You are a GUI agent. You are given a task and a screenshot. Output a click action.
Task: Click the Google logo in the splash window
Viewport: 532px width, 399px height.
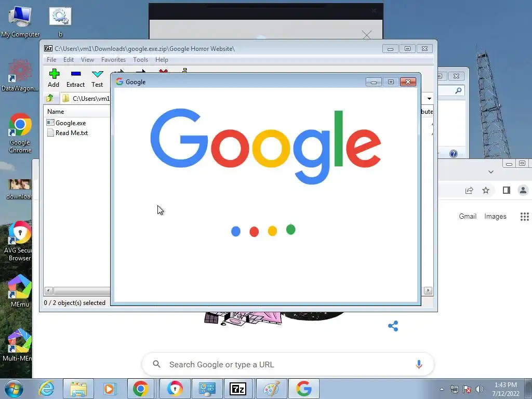coord(265,146)
